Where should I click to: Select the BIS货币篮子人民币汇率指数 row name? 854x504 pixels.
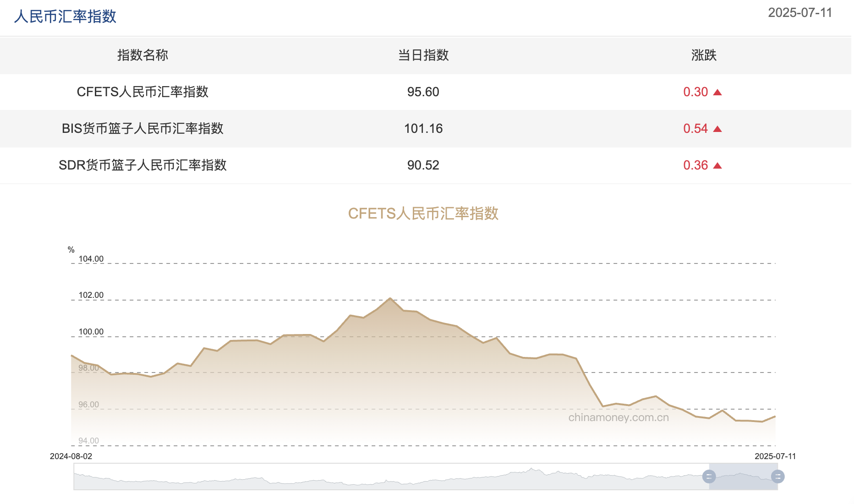tap(142, 128)
